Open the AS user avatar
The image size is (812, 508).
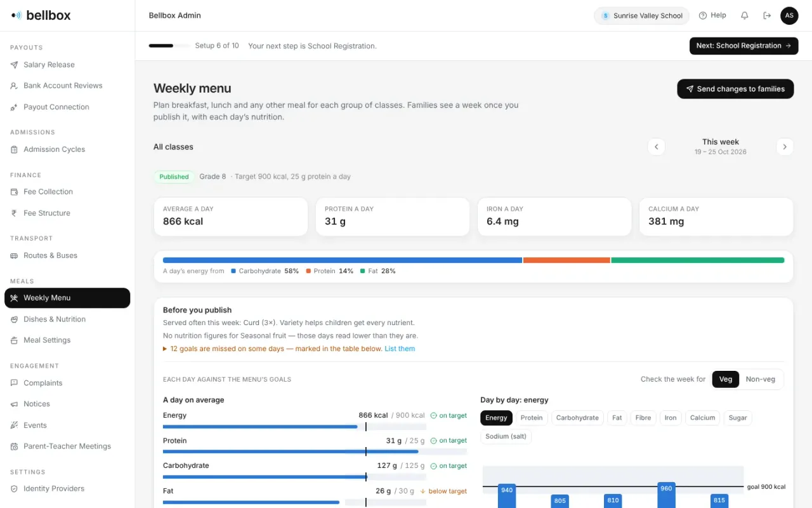point(789,15)
